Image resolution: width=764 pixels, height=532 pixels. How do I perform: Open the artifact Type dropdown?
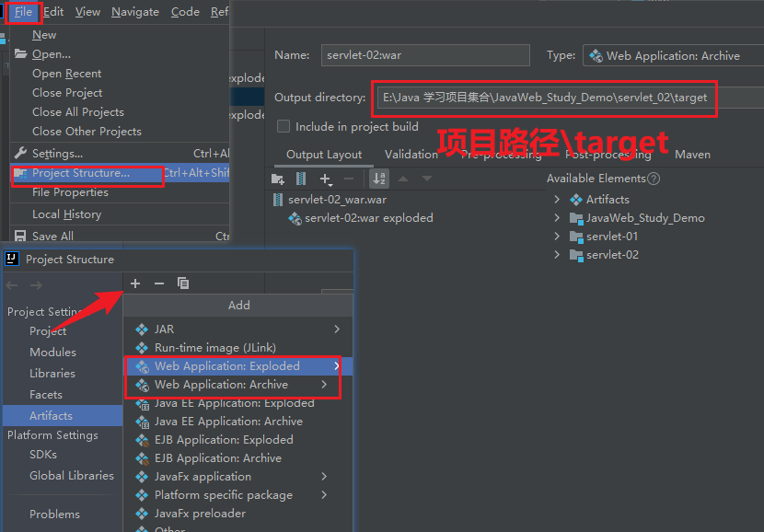(672, 55)
